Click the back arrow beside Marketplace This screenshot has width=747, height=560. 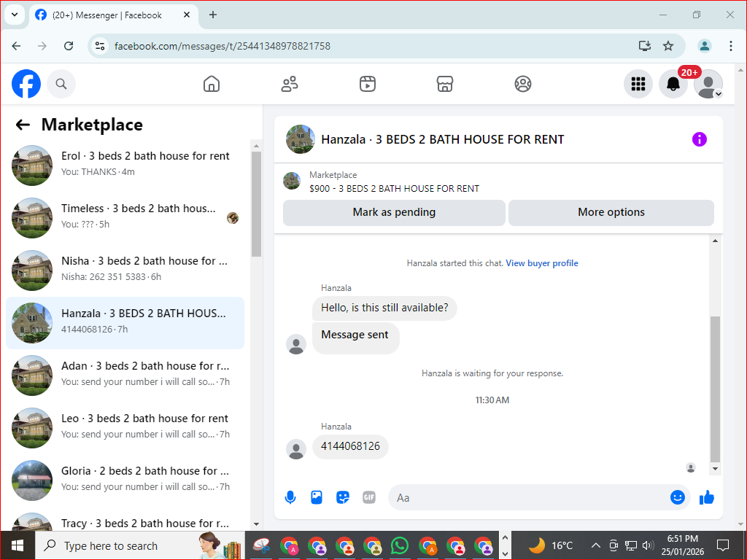[x=23, y=125]
